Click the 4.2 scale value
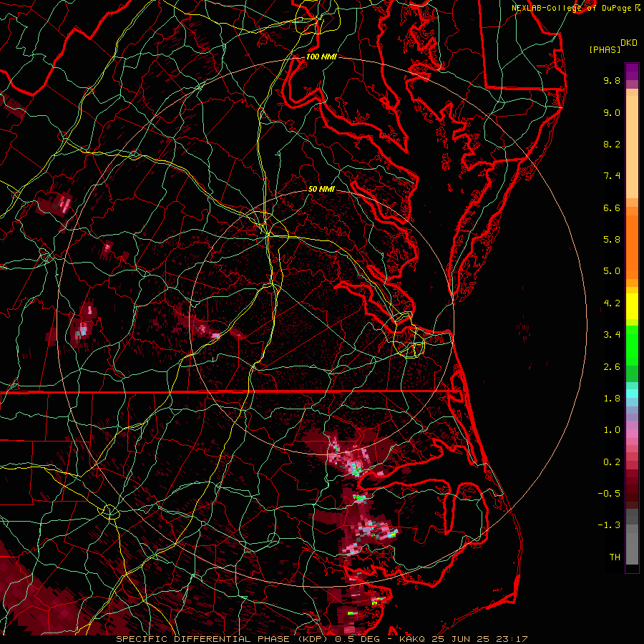 612,303
